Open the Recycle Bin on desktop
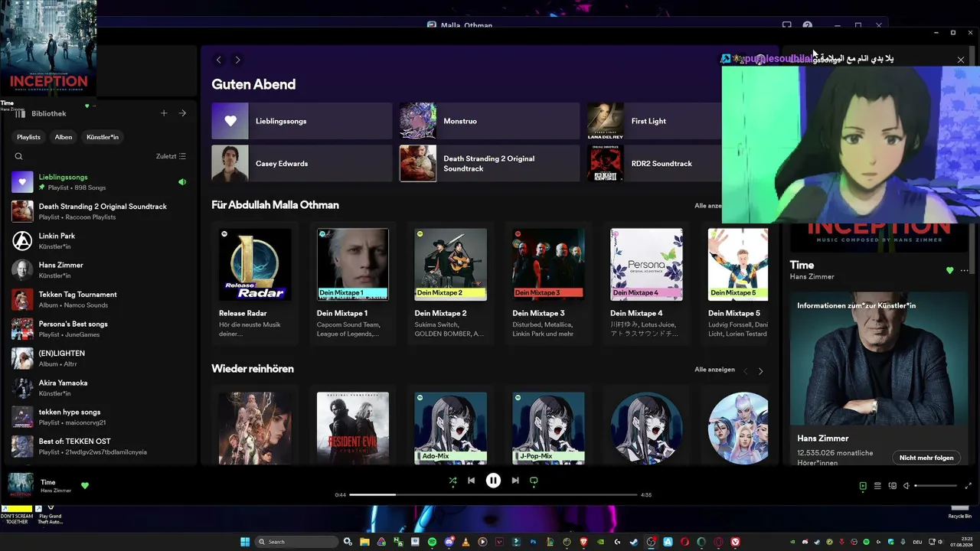 960,510
